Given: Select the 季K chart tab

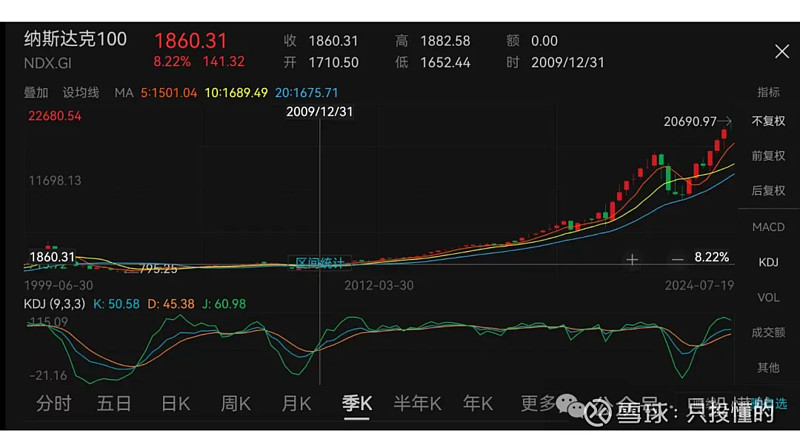Looking at the screenshot, I should point(357,404).
